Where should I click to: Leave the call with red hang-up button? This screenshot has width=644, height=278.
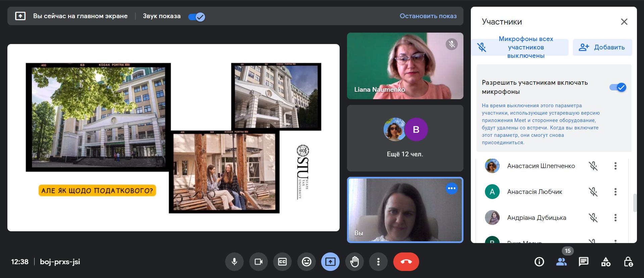(x=406, y=262)
